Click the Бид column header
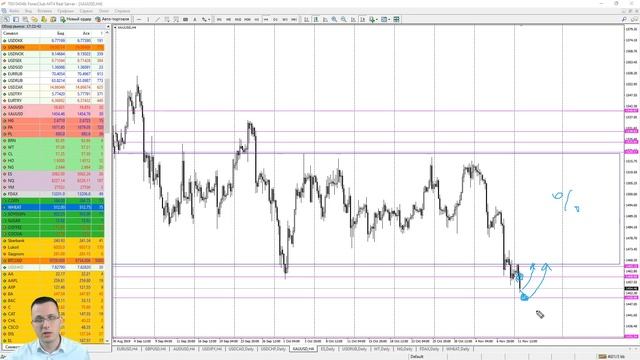This screenshot has height=360, width=640. click(53, 33)
